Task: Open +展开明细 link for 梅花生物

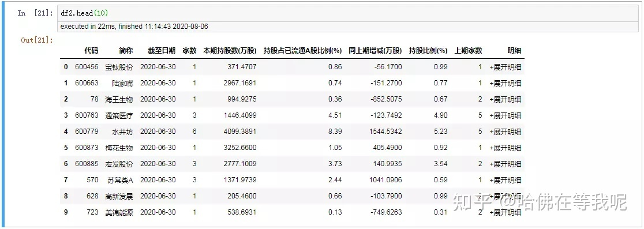Action: (x=505, y=148)
